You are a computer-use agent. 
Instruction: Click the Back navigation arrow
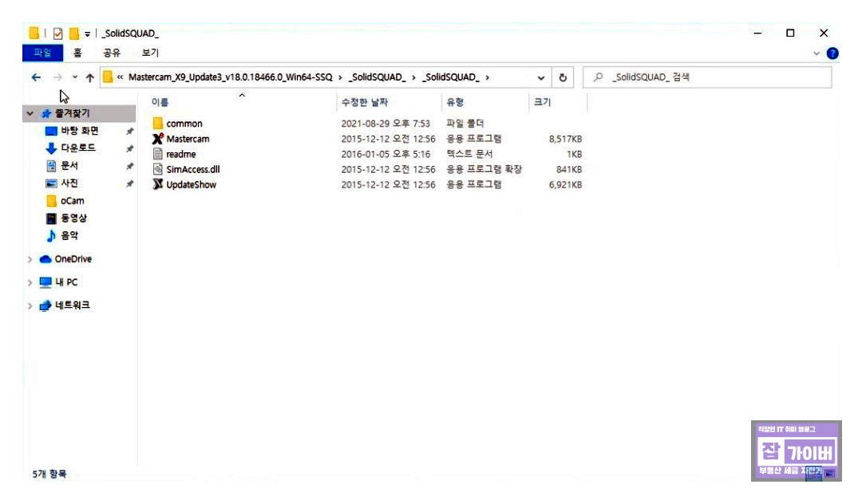pyautogui.click(x=36, y=77)
